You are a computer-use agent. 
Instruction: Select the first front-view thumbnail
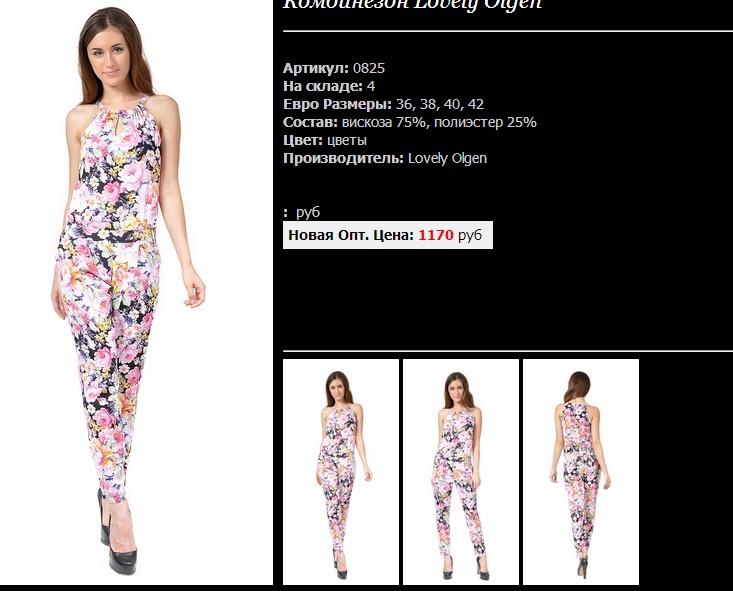click(341, 472)
